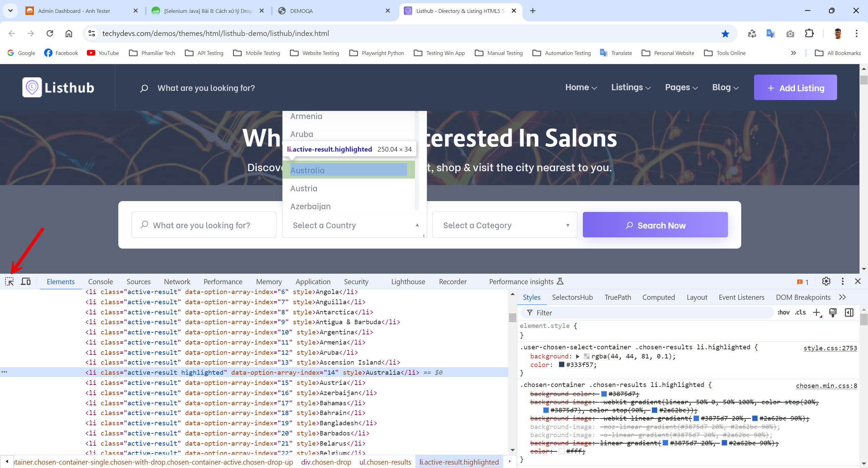Show hidden bookmarks with double chevron
The width and height of the screenshot is (868, 468).
pos(793,53)
